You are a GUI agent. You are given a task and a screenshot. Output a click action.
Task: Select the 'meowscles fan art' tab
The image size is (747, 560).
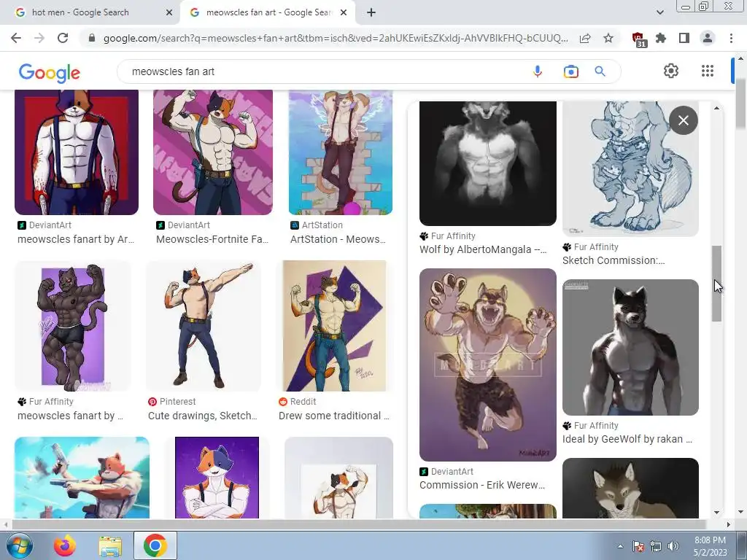(x=268, y=12)
